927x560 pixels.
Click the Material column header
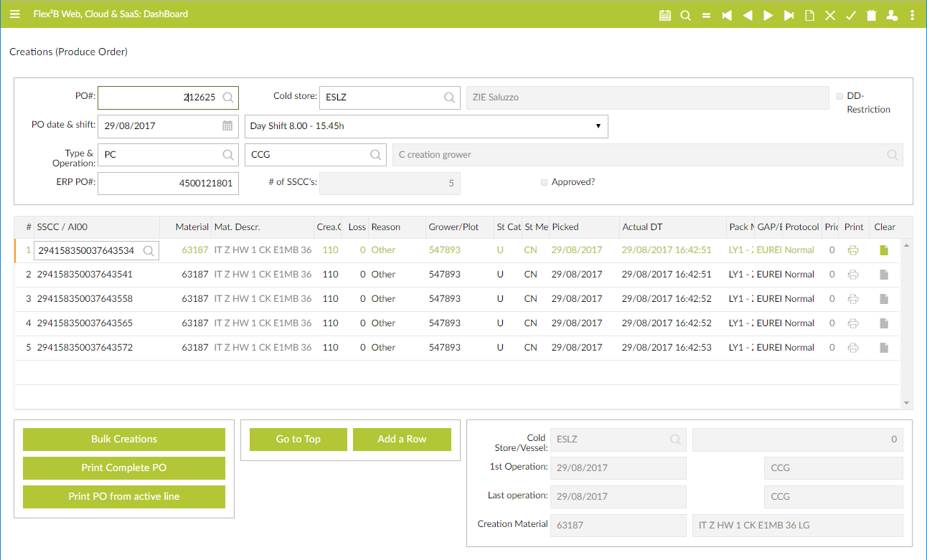click(192, 227)
